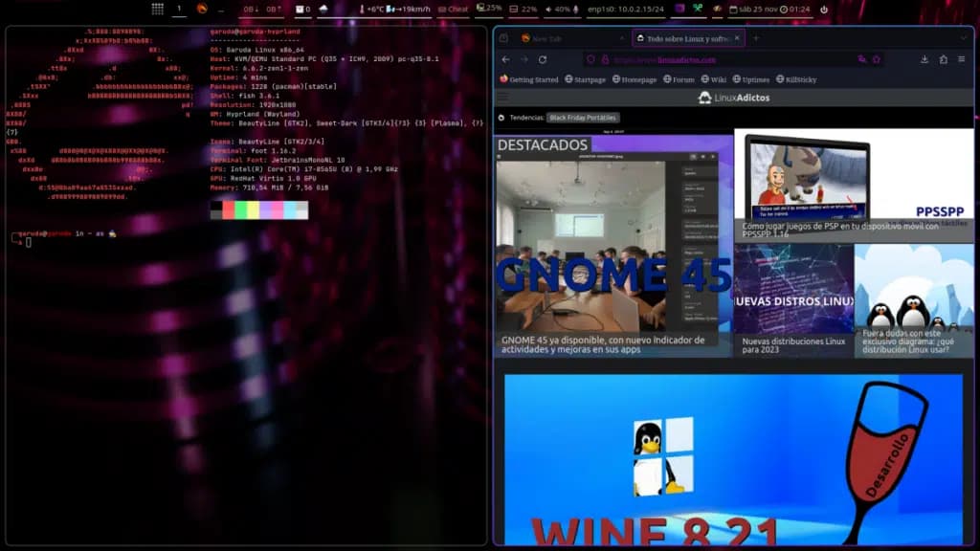Image resolution: width=980 pixels, height=551 pixels.
Task: Click the date and time sáb 25 nov
Action: pos(769,10)
